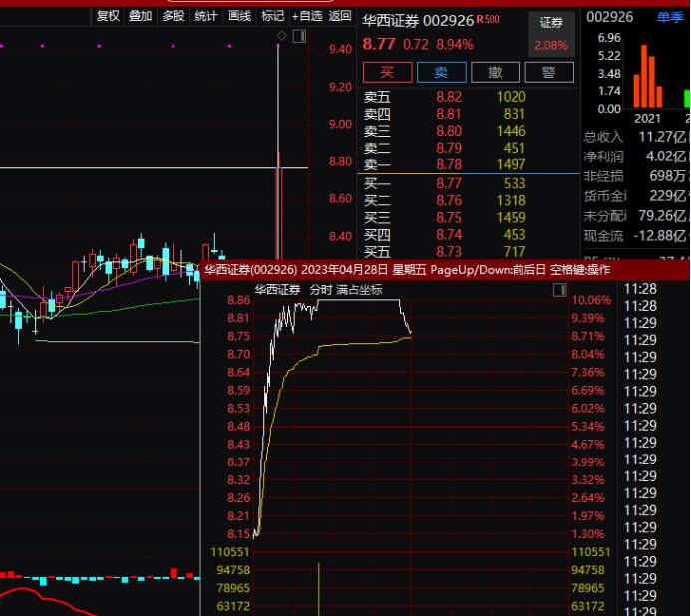Click the 总收入 11.27亿 row
691x616 pixels.
[x=636, y=137]
